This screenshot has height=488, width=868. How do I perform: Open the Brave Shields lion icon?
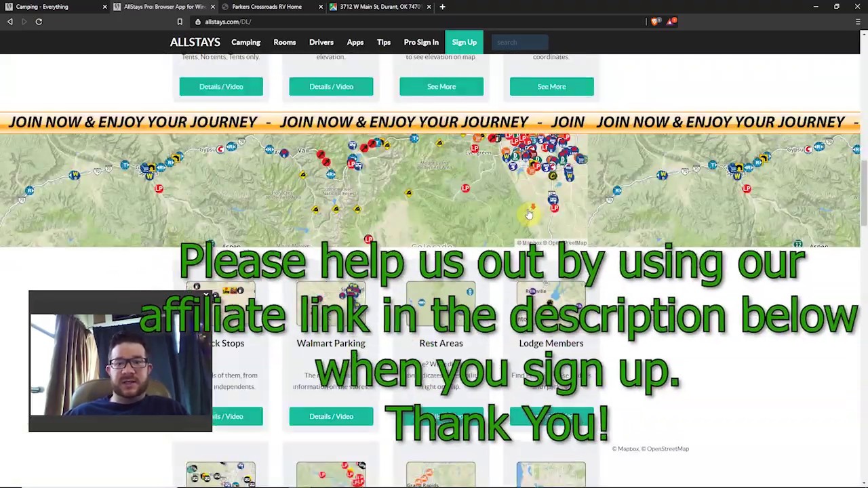click(654, 22)
